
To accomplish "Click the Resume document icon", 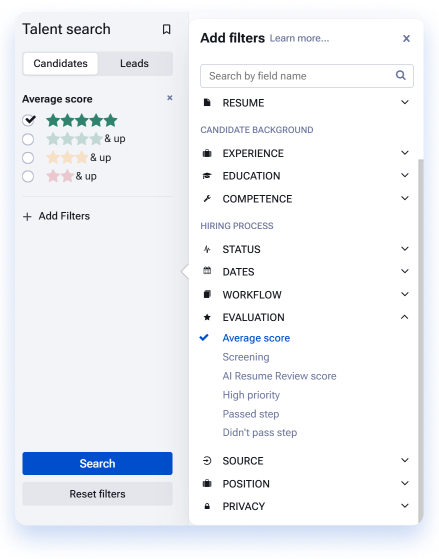I will pos(207,103).
